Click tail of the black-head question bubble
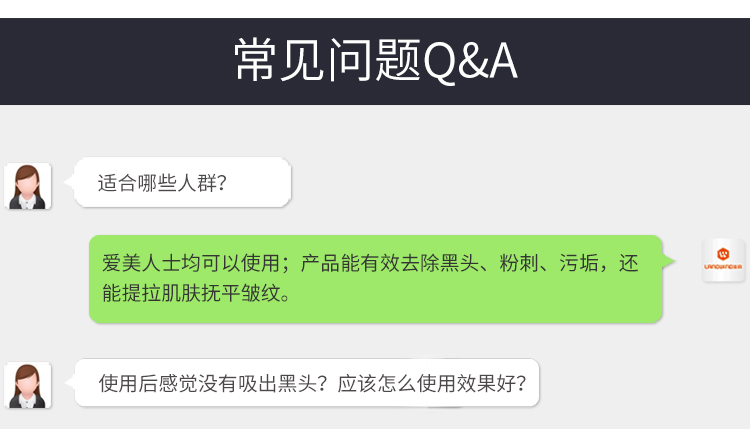 pyautogui.click(x=70, y=382)
